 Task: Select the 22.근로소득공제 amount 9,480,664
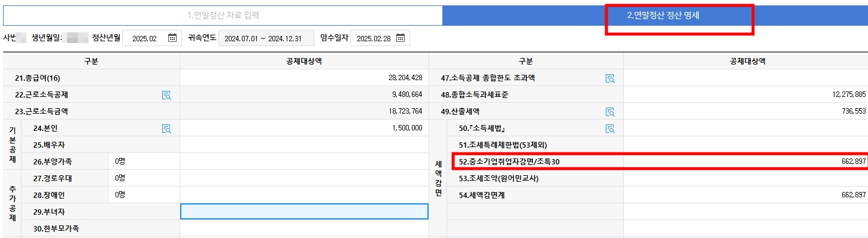[408, 95]
